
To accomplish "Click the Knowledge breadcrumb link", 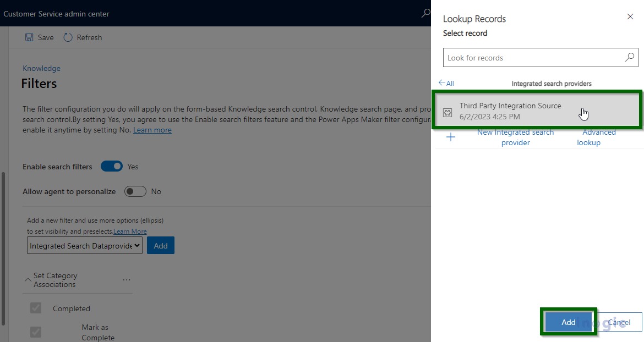I will click(41, 68).
